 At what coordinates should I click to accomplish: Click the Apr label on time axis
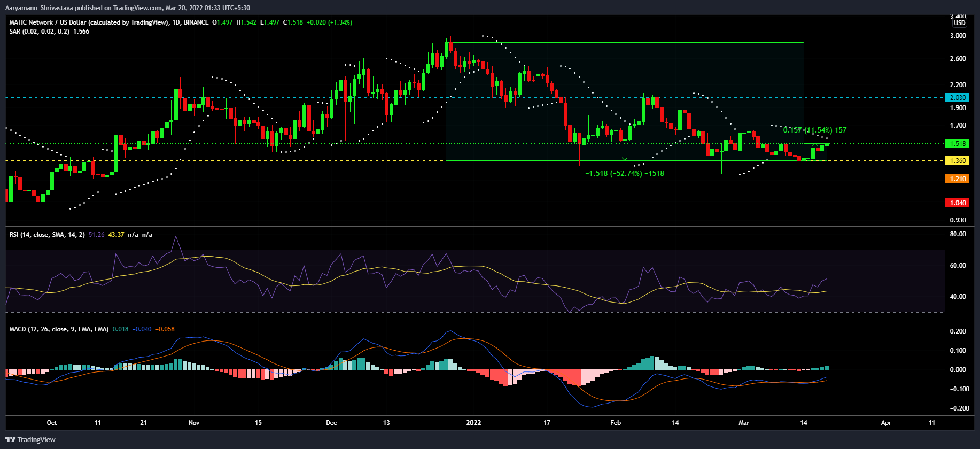point(885,423)
